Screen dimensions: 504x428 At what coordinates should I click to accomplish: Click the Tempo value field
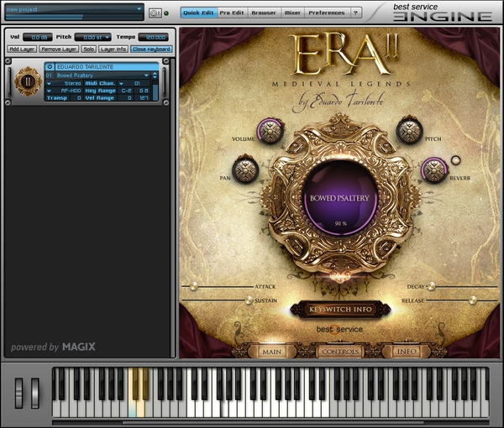pyautogui.click(x=153, y=37)
